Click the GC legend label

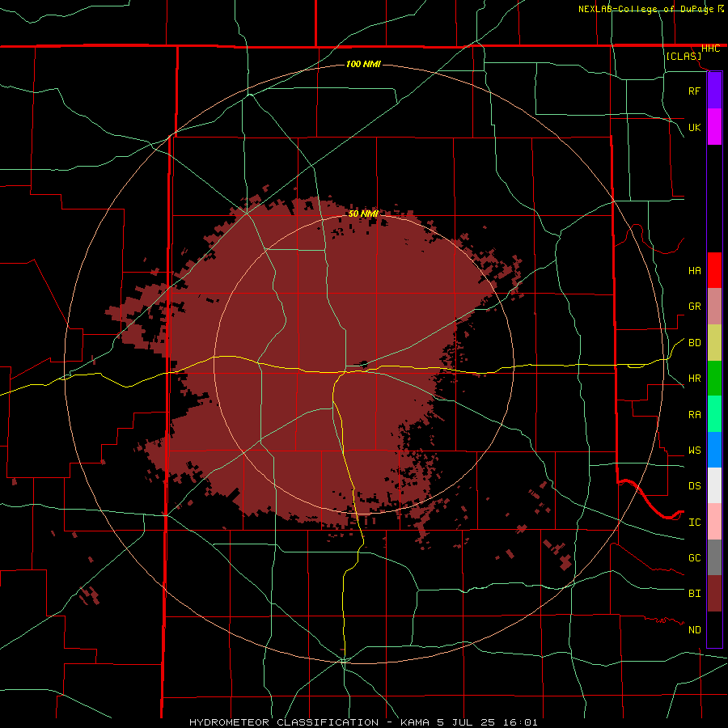pyautogui.click(x=694, y=558)
